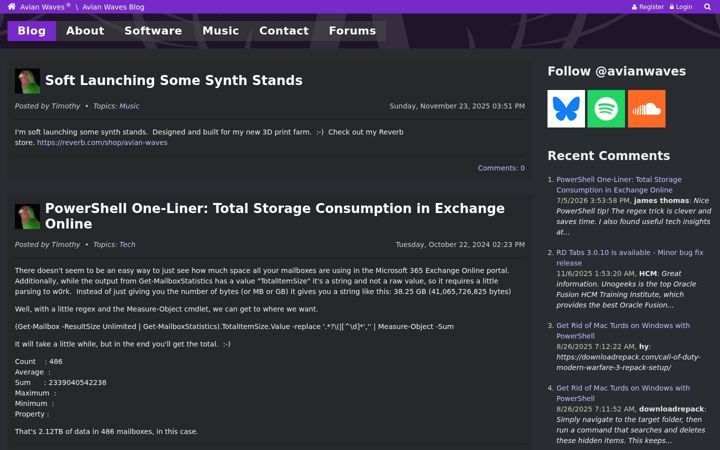
Task: Click the Recent Comments heading
Action: (608, 156)
